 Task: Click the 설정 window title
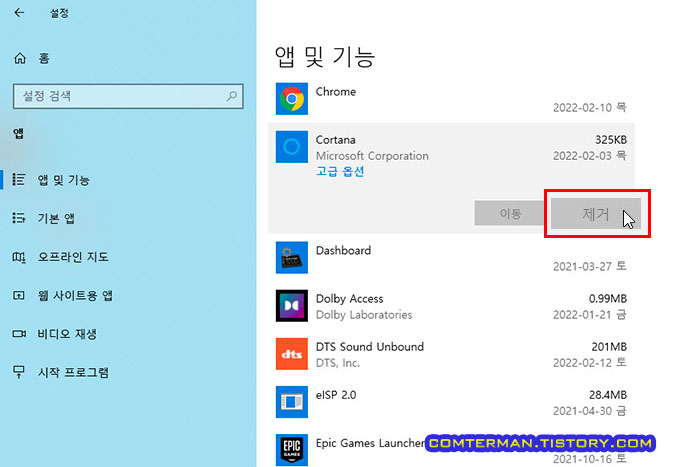click(59, 13)
